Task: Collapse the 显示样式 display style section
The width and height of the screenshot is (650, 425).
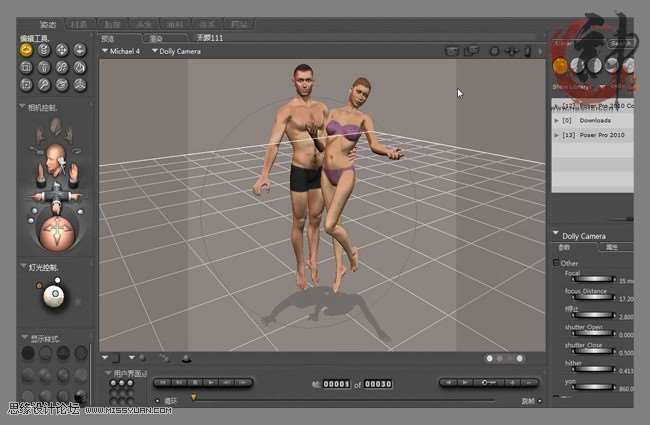Action: [x=24, y=338]
